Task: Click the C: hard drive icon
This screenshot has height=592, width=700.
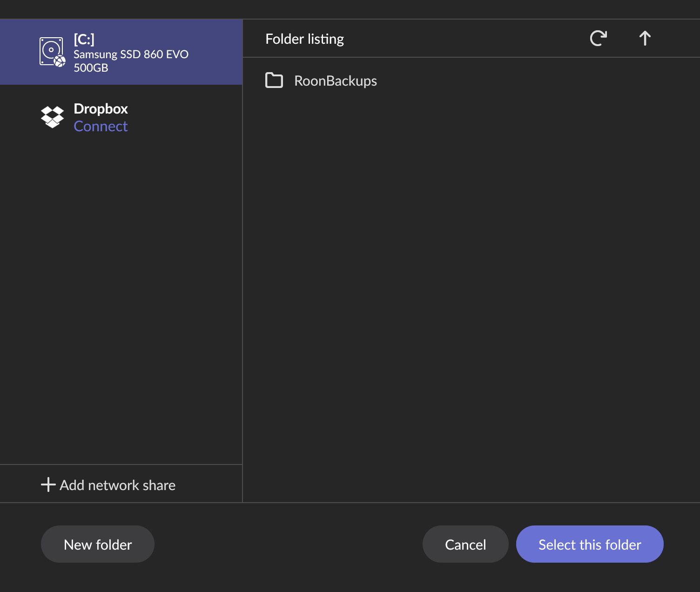Action: coord(52,52)
